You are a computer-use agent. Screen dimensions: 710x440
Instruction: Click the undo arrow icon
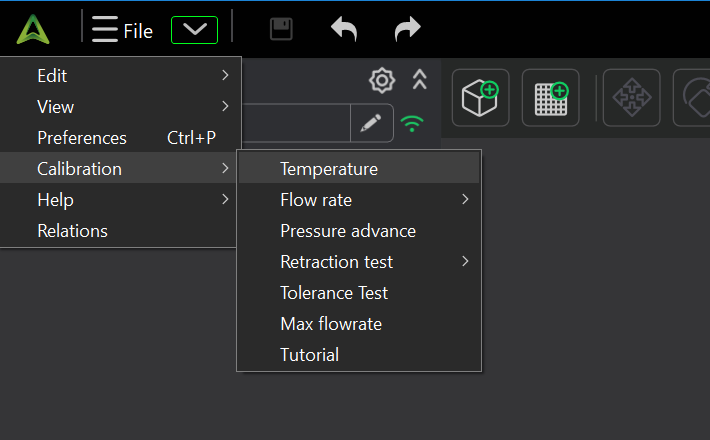(344, 30)
